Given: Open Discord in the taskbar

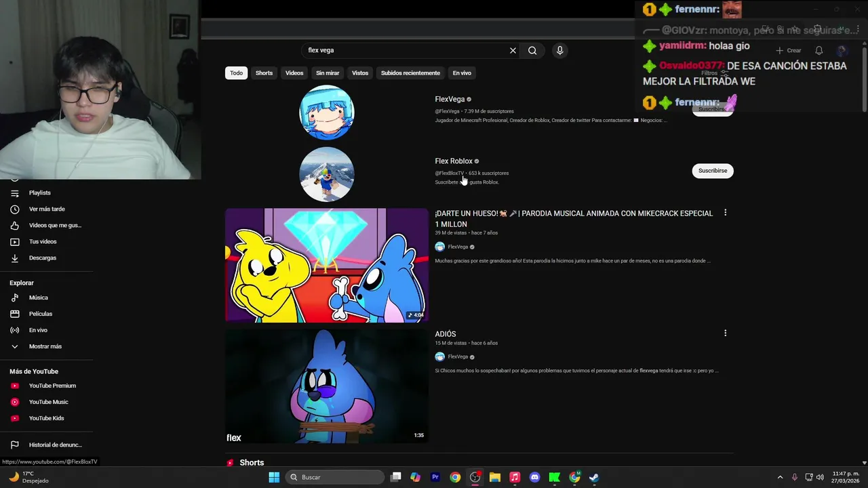Looking at the screenshot, I should tap(534, 477).
